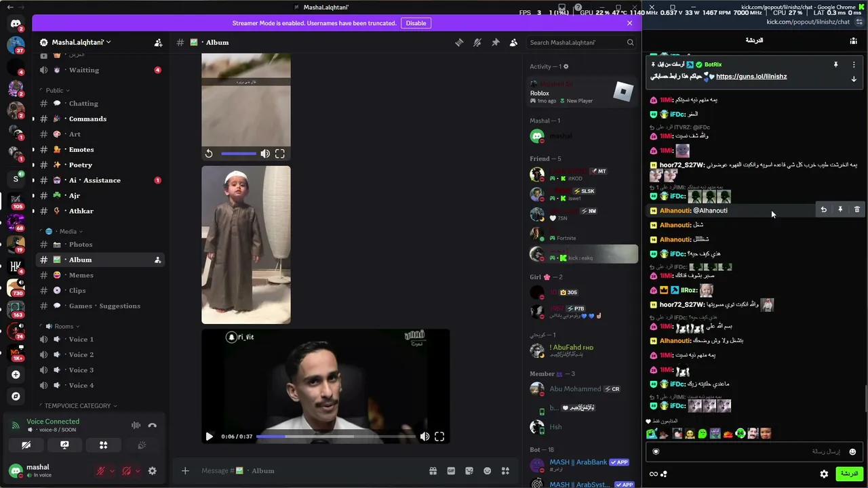This screenshot has width=868, height=488.
Task: Toggle microphone mute in user panel
Action: [100, 471]
